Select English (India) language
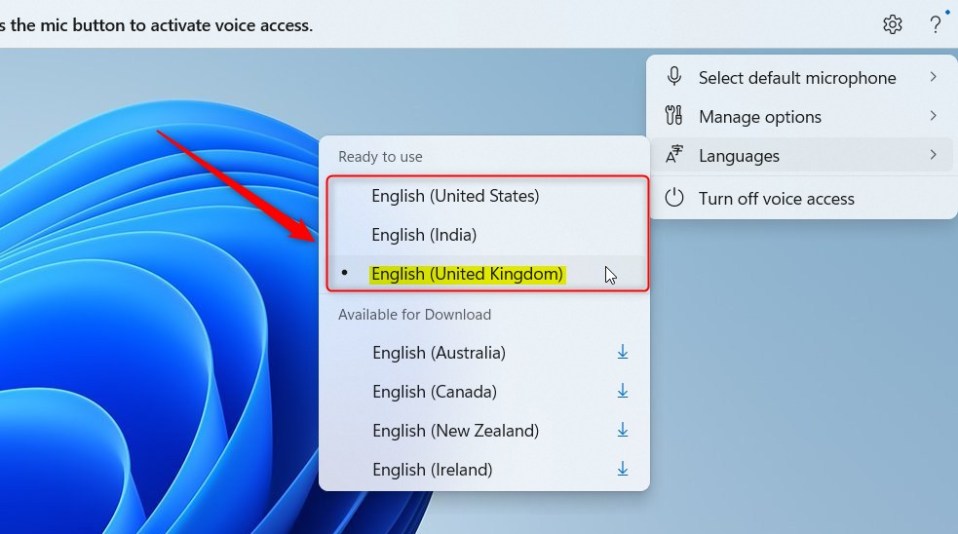This screenshot has height=534, width=958. [486, 235]
